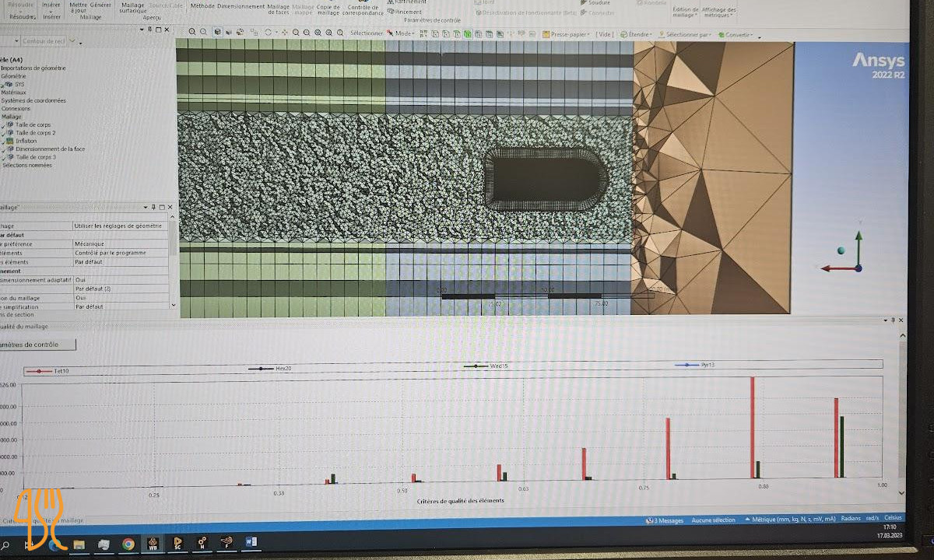Viewport: 934px width, 560px height.
Task: Select Taille de corps 2 in tree
Action: point(35,133)
